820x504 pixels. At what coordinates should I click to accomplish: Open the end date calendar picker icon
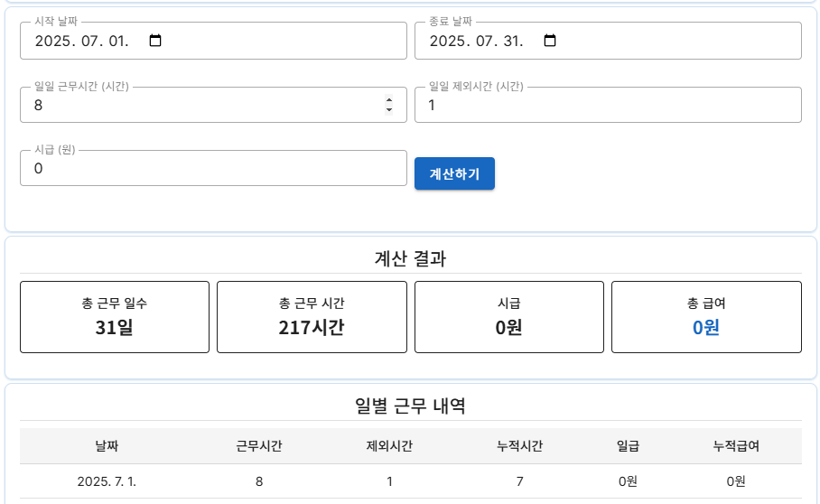tap(550, 41)
